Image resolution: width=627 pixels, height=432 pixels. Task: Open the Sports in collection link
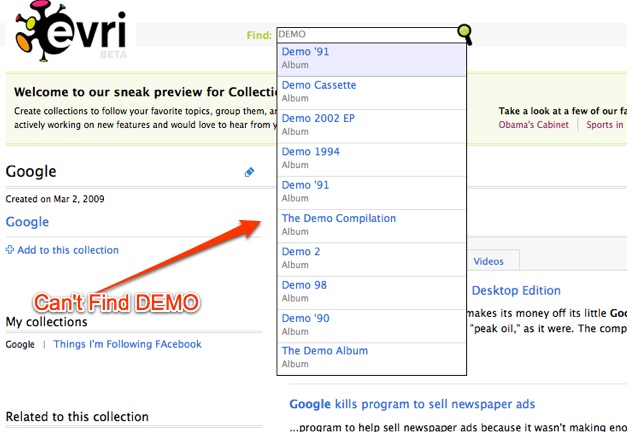(x=605, y=125)
